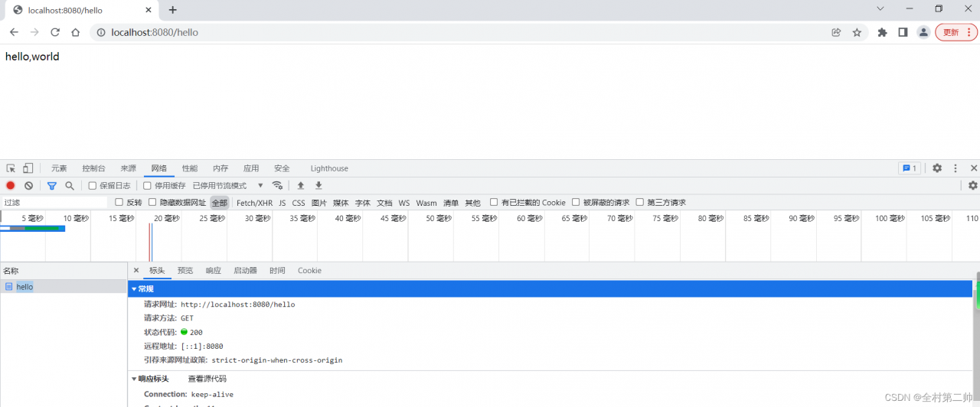Viewport: 980px width, 407px height.
Task: Go back in browser history
Action: coord(14,32)
